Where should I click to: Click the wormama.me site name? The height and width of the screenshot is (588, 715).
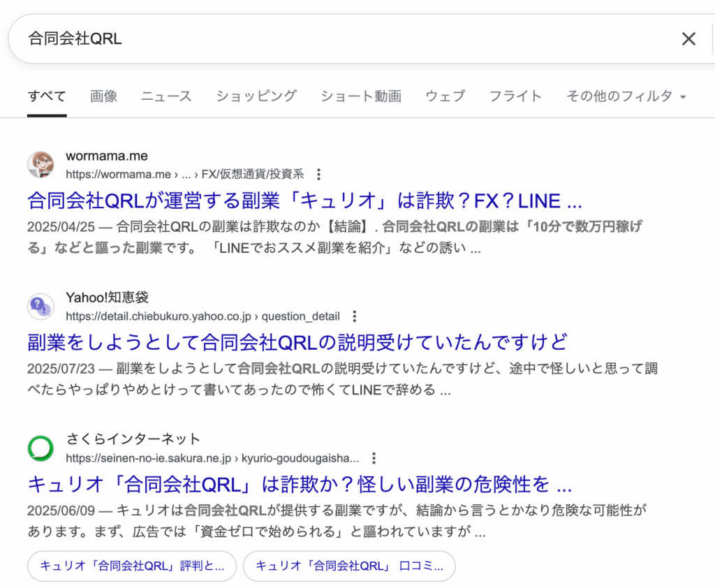(107, 156)
